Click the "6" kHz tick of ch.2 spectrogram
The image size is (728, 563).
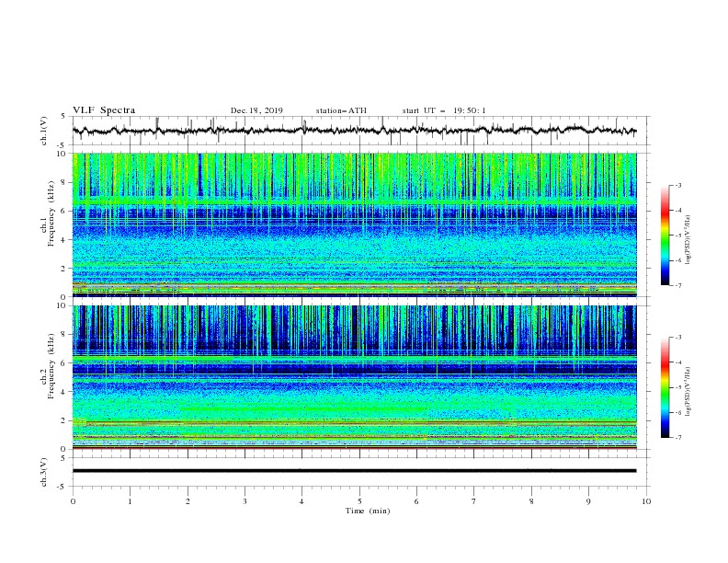tap(65, 363)
